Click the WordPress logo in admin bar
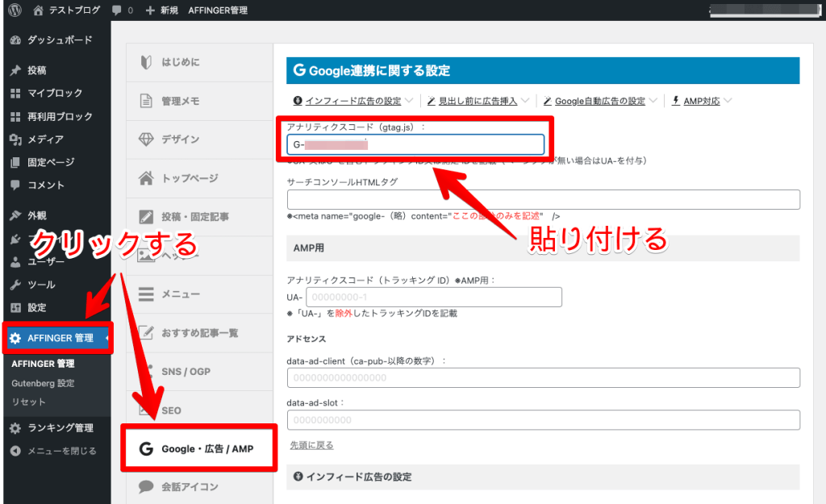The width and height of the screenshot is (826, 504). click(x=15, y=10)
